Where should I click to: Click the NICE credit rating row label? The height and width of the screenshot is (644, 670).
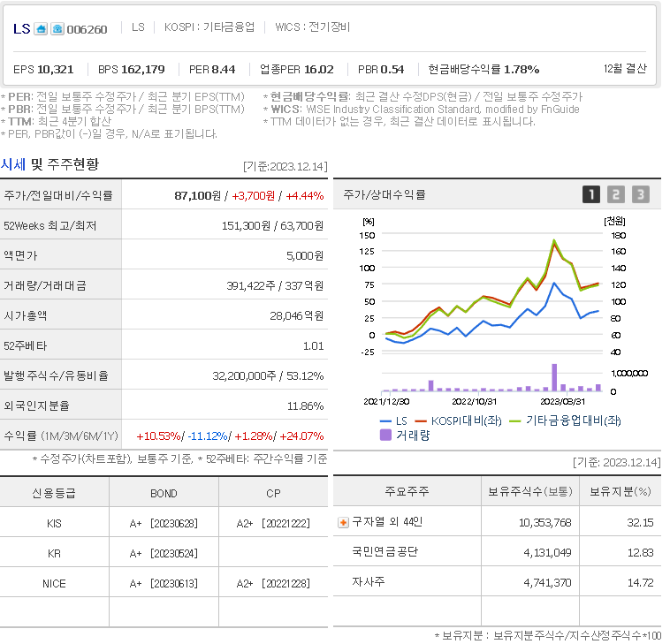[x=54, y=583]
